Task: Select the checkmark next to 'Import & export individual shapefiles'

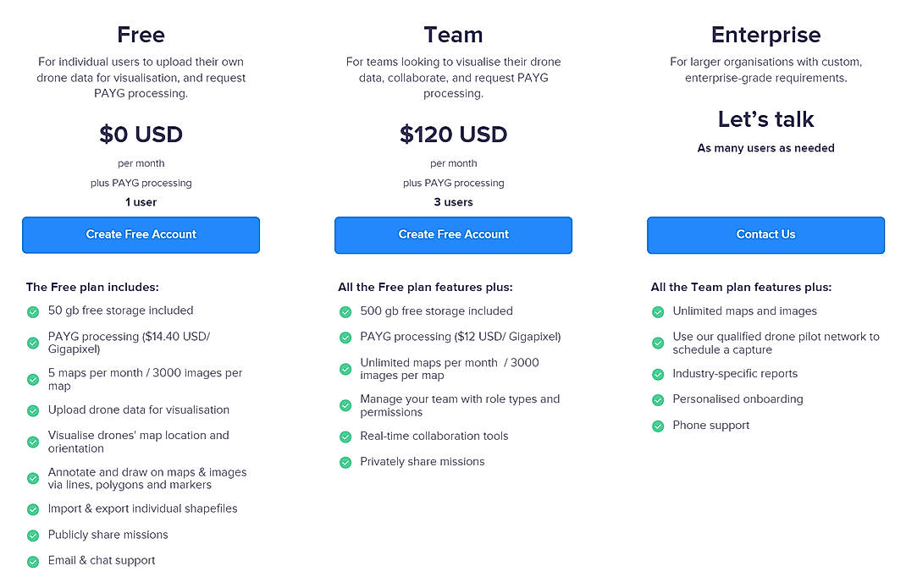Action: [32, 508]
